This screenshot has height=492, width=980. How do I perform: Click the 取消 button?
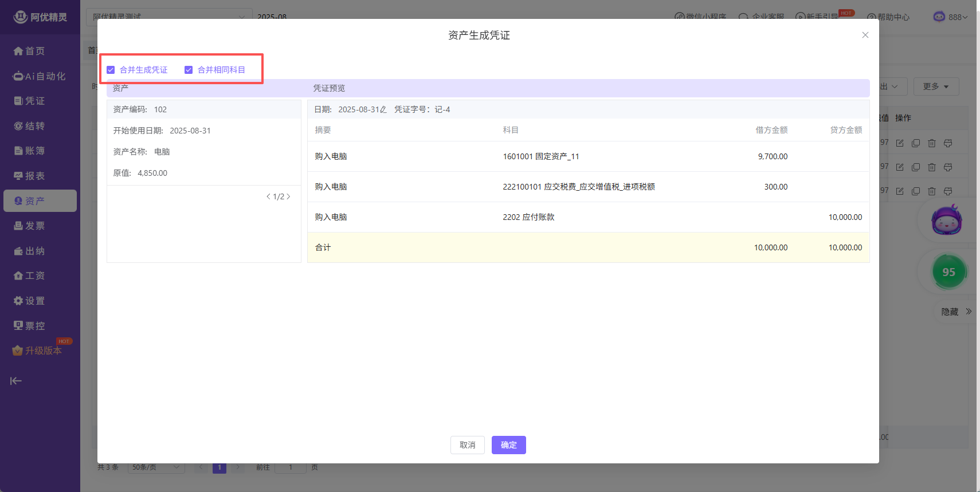click(x=467, y=445)
